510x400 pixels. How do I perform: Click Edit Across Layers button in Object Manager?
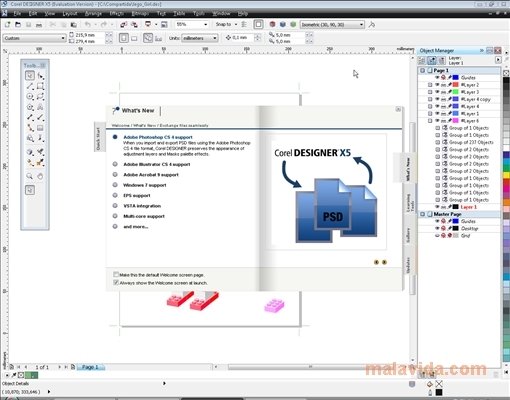432,60
